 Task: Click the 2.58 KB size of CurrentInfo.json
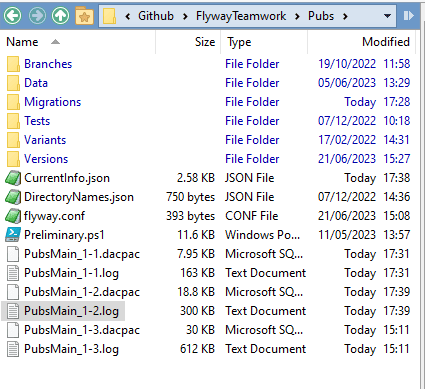(x=196, y=178)
